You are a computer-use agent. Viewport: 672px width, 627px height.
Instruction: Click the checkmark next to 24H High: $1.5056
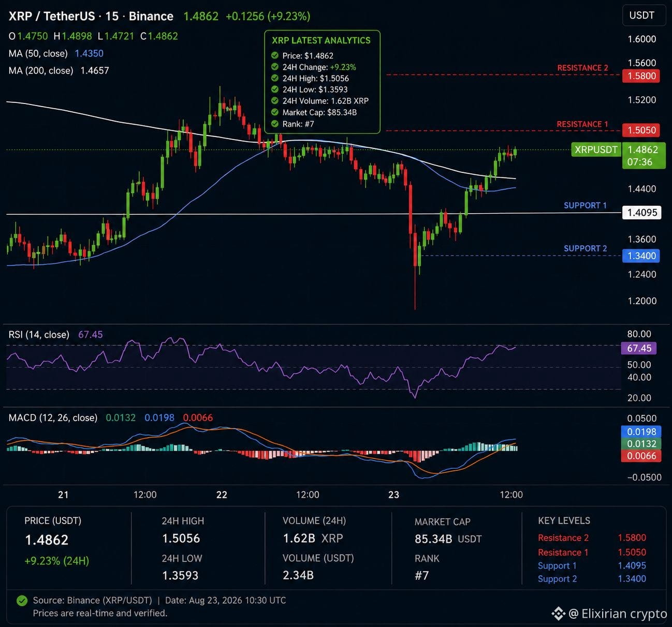(275, 78)
